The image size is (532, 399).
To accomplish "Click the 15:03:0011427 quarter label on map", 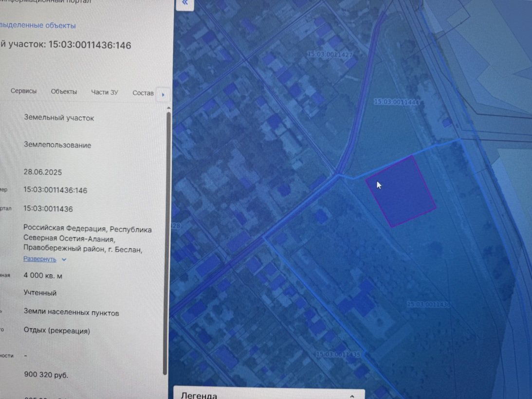I will (x=330, y=54).
